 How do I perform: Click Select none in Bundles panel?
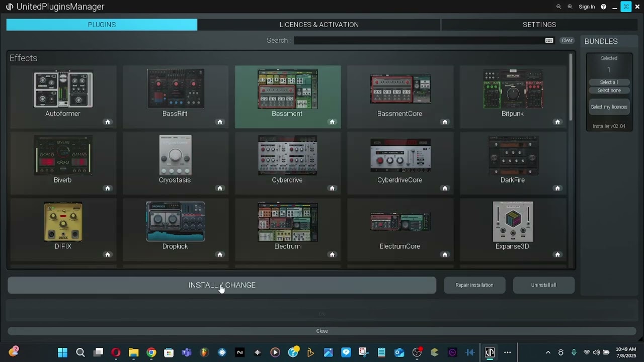(x=609, y=90)
